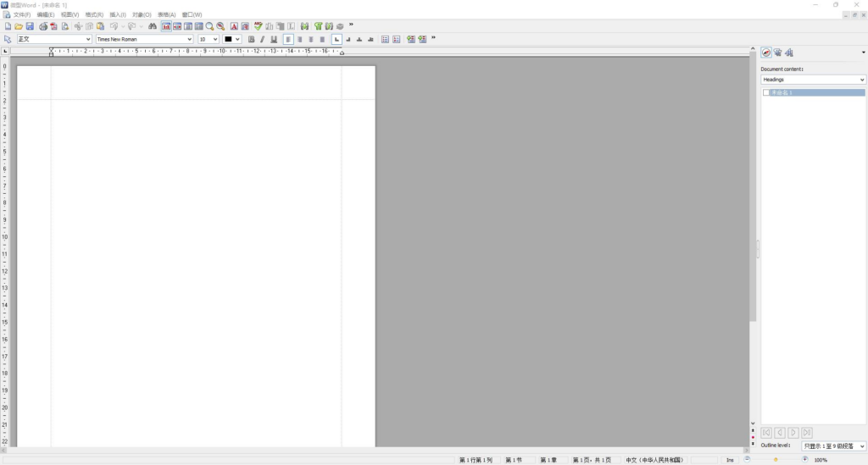Justify paragraph text
Image resolution: width=868 pixels, height=465 pixels.
(x=322, y=39)
